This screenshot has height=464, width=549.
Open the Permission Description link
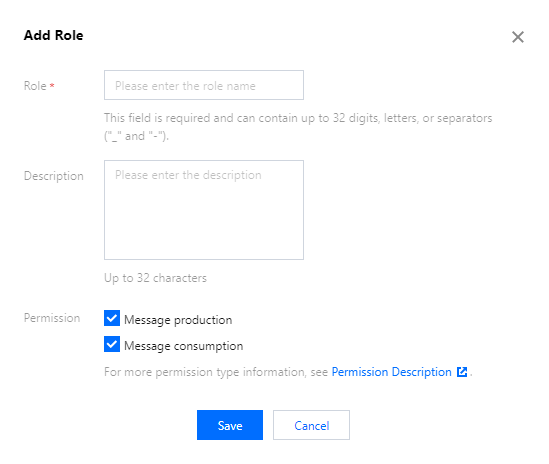tap(391, 372)
